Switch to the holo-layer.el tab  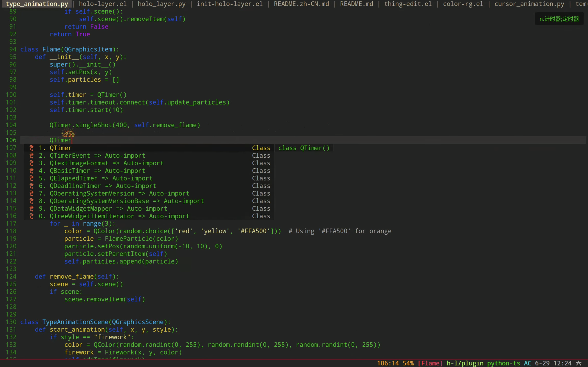pyautogui.click(x=102, y=4)
